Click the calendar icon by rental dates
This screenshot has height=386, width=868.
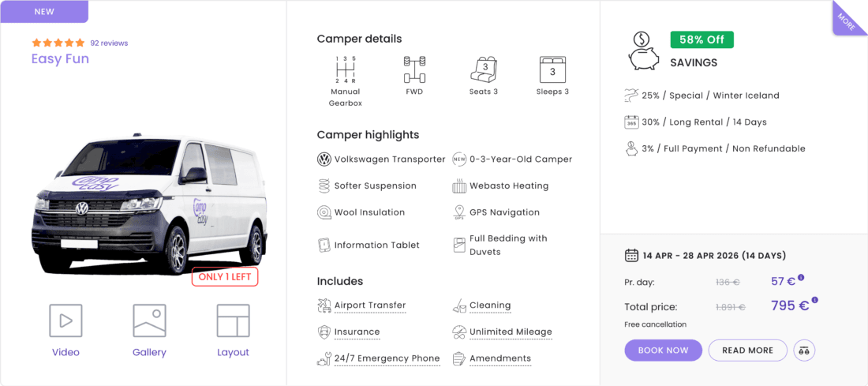[631, 255]
